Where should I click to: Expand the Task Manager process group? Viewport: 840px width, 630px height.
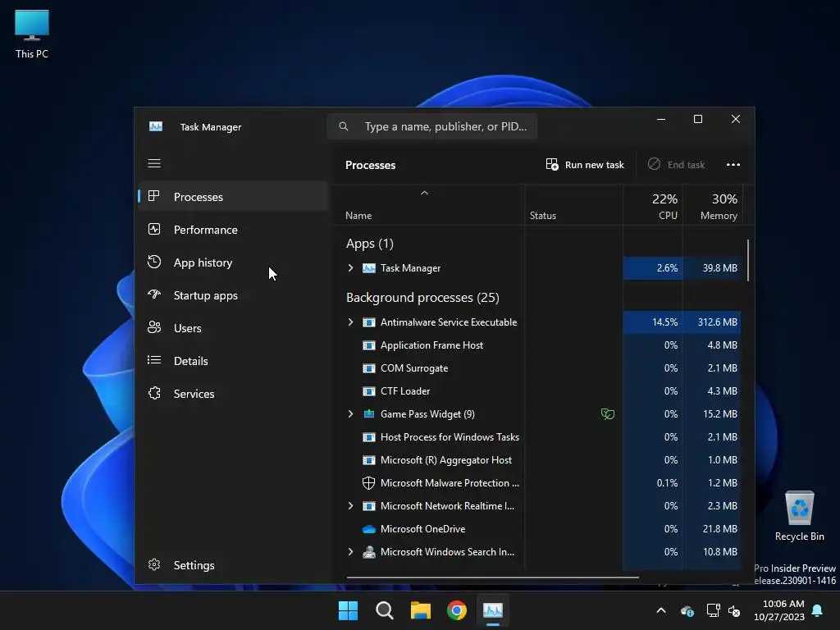pos(350,268)
